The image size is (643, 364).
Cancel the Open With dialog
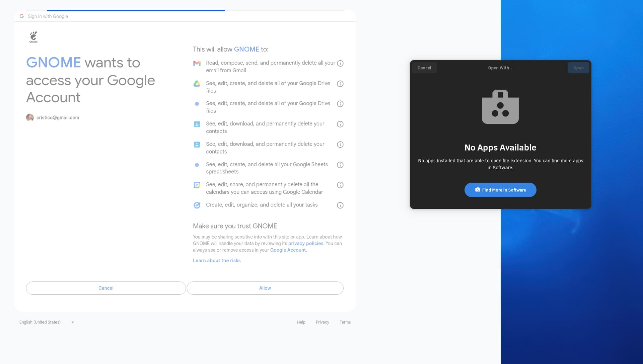pos(424,68)
